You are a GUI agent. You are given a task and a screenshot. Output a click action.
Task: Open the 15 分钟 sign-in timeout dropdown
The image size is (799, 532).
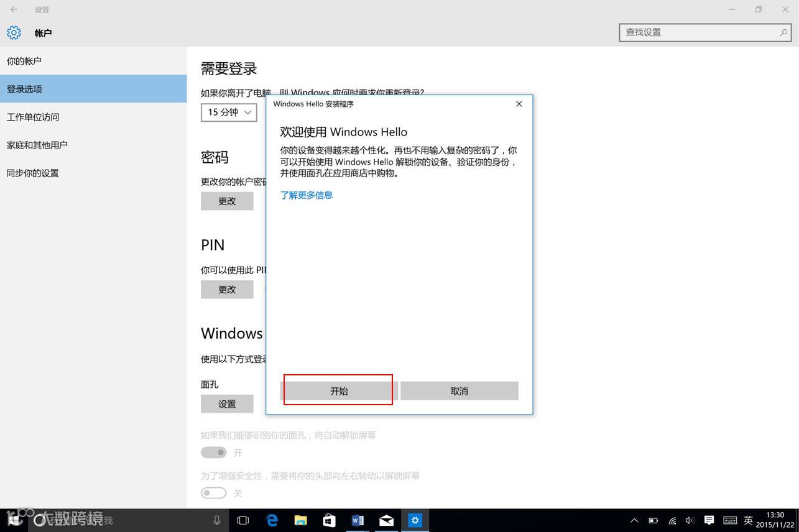tap(229, 112)
